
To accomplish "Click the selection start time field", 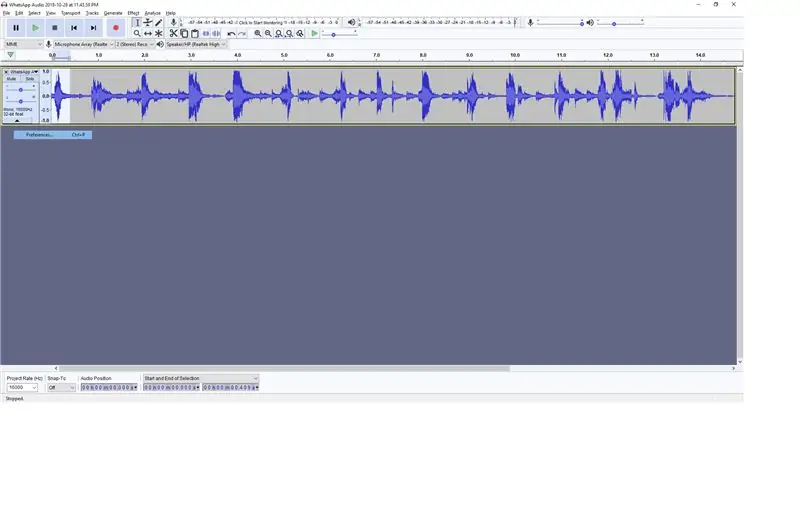I will click(171, 388).
